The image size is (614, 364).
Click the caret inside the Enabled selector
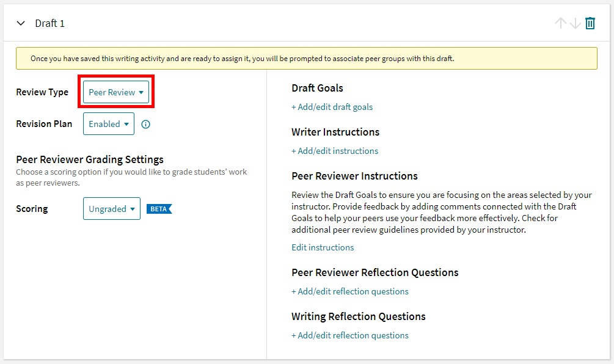tap(126, 123)
